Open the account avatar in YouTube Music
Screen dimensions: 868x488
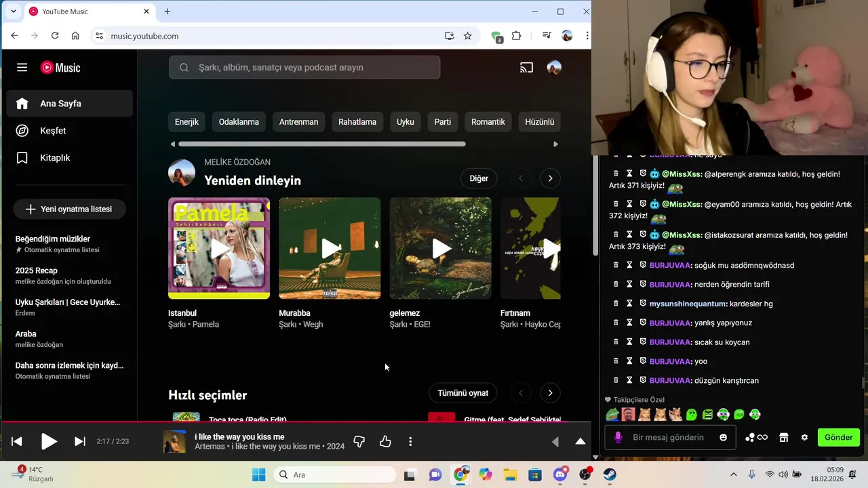tap(554, 67)
